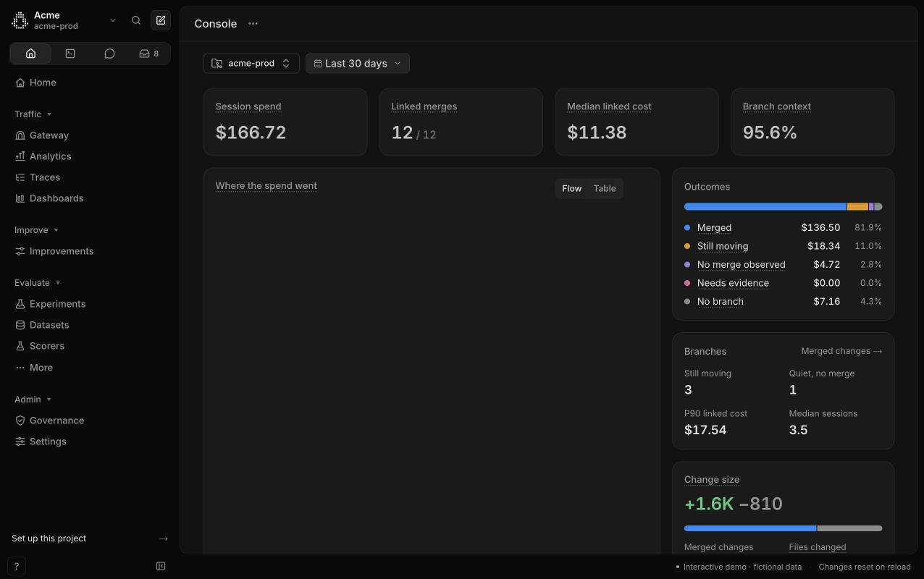Viewport: 924px width, 579px height.
Task: Click Needs evidence outcome label
Action: (x=733, y=283)
